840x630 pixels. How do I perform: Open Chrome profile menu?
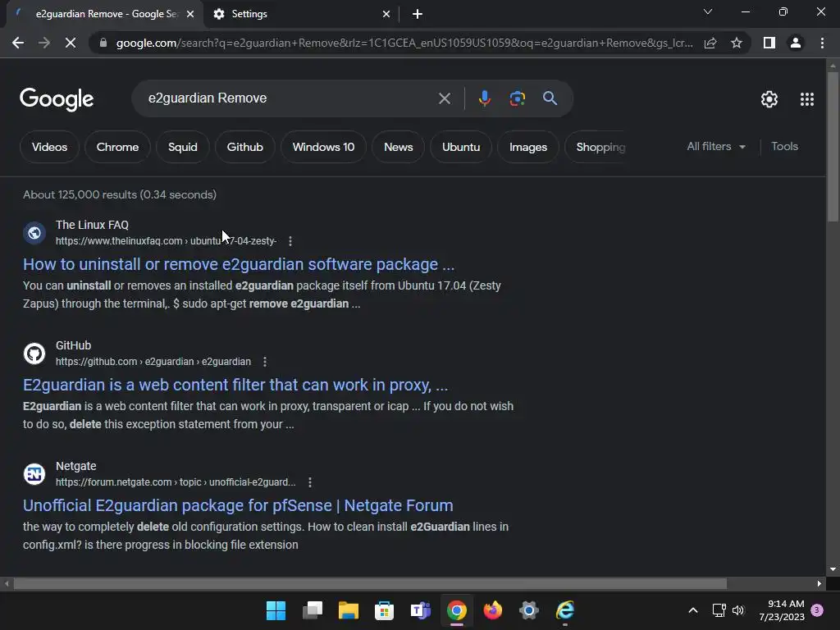pyautogui.click(x=796, y=43)
